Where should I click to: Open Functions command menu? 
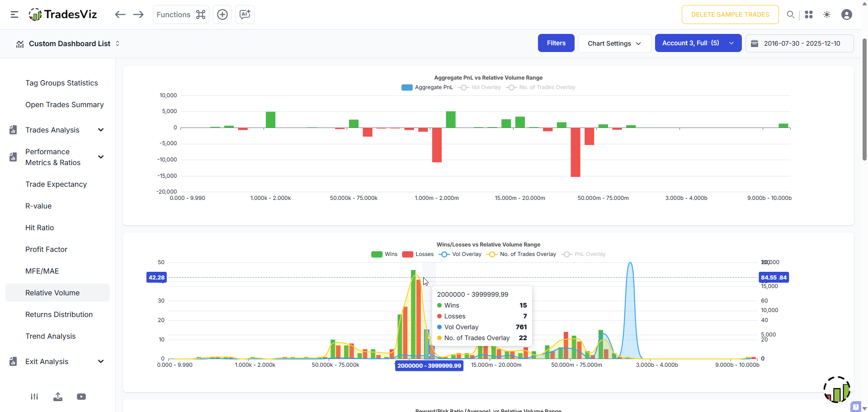[x=181, y=14]
